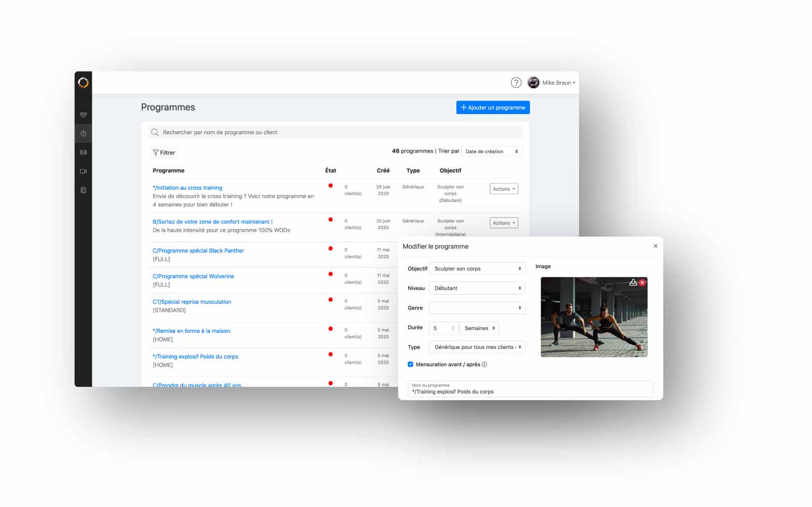This screenshot has height=507, width=812.
Task: Click the app logo in the sidebar
Action: tap(83, 82)
